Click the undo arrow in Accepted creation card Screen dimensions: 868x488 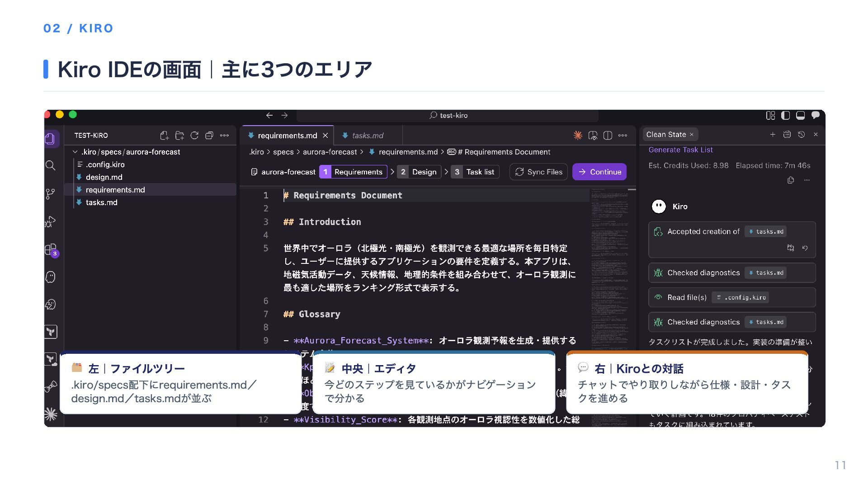[805, 248]
